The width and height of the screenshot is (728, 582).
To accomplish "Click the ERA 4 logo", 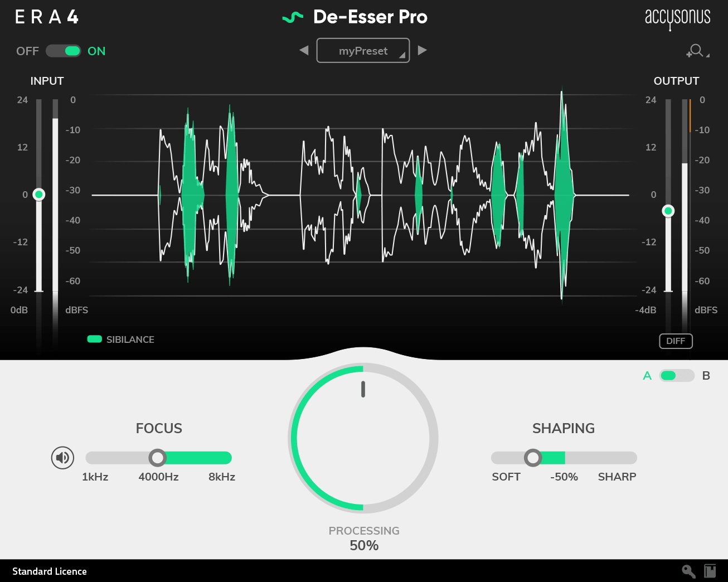I will click(47, 17).
